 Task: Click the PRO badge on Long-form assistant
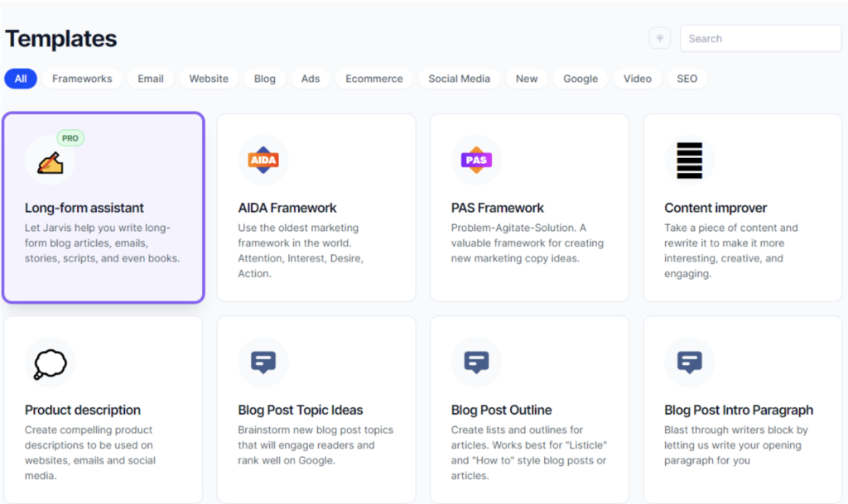pyautogui.click(x=70, y=138)
